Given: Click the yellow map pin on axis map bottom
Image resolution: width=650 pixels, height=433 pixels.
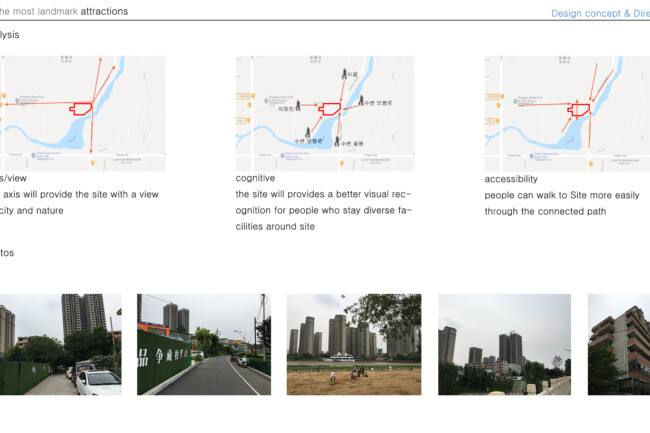Looking at the screenshot, I should [93, 163].
